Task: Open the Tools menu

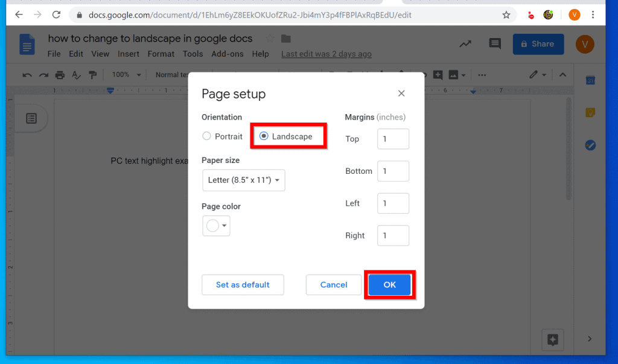Action: click(193, 54)
